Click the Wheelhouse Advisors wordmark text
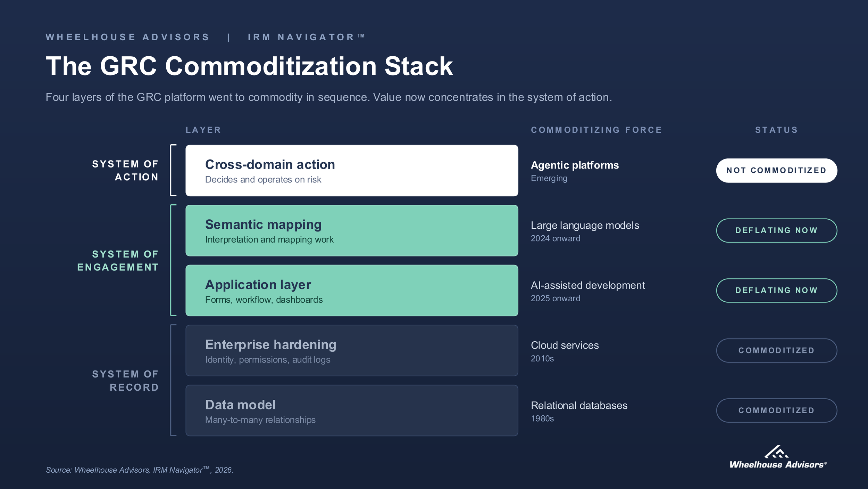868x489 pixels. tap(778, 465)
